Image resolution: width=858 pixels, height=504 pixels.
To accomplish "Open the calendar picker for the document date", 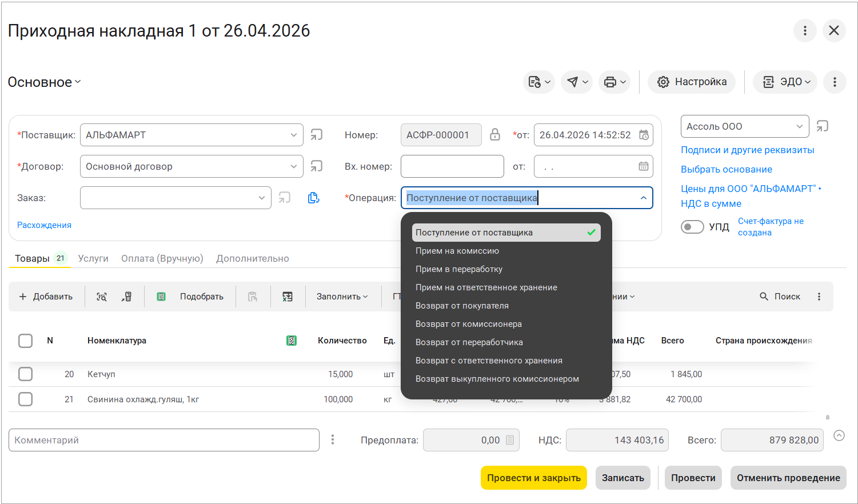I will point(644,135).
